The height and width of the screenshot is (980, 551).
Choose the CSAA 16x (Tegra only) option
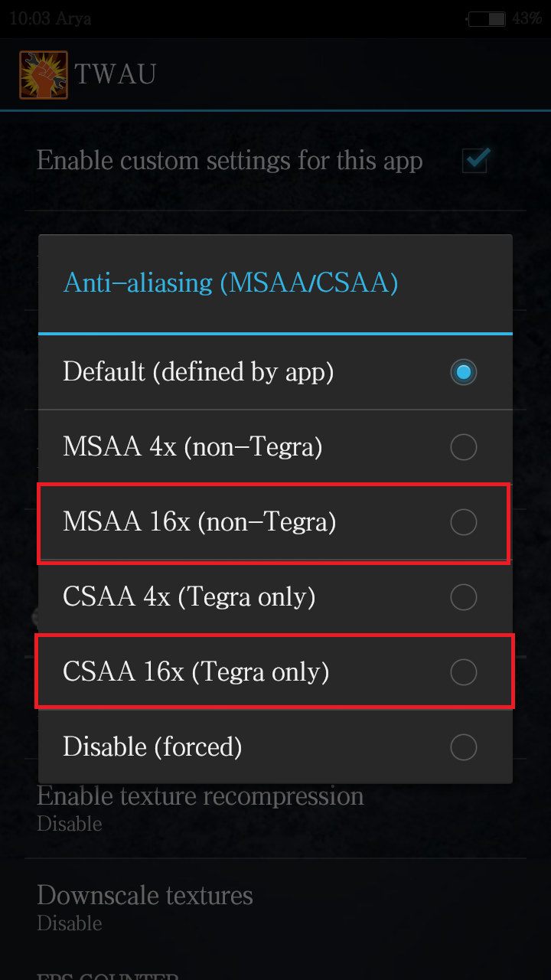(x=275, y=672)
